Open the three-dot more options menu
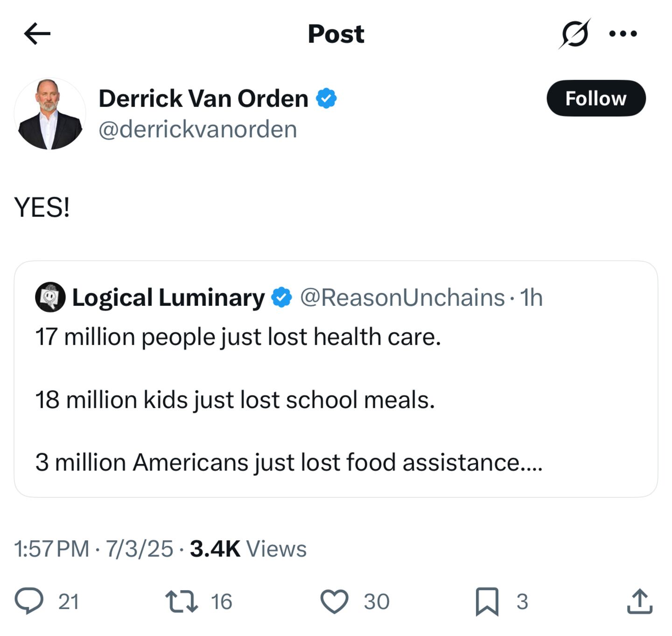 click(623, 34)
